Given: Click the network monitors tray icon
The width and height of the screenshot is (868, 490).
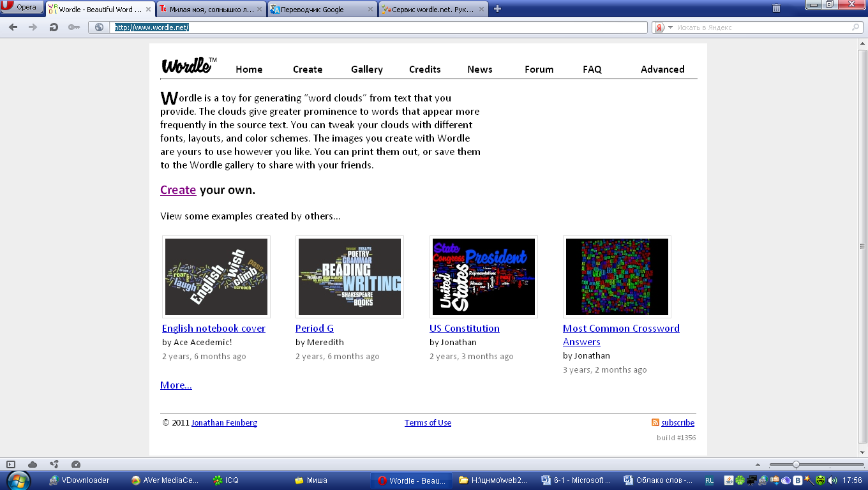Looking at the screenshot, I should 752,480.
